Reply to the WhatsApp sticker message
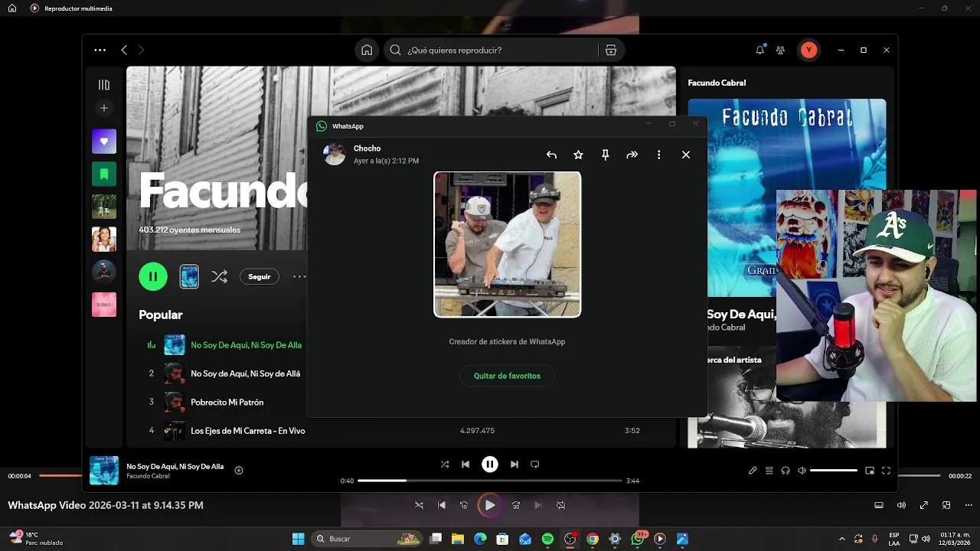Image resolution: width=980 pixels, height=551 pixels. coord(551,155)
